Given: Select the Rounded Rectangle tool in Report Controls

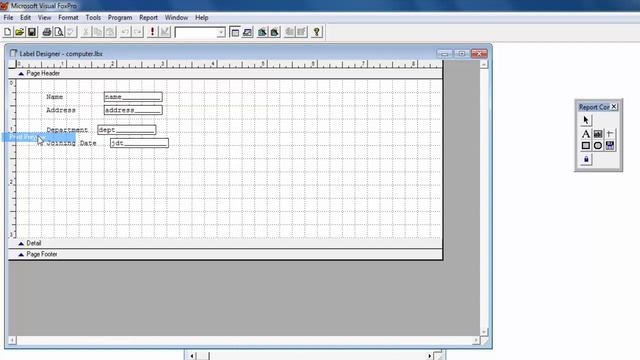Looking at the screenshot, I should (x=598, y=146).
